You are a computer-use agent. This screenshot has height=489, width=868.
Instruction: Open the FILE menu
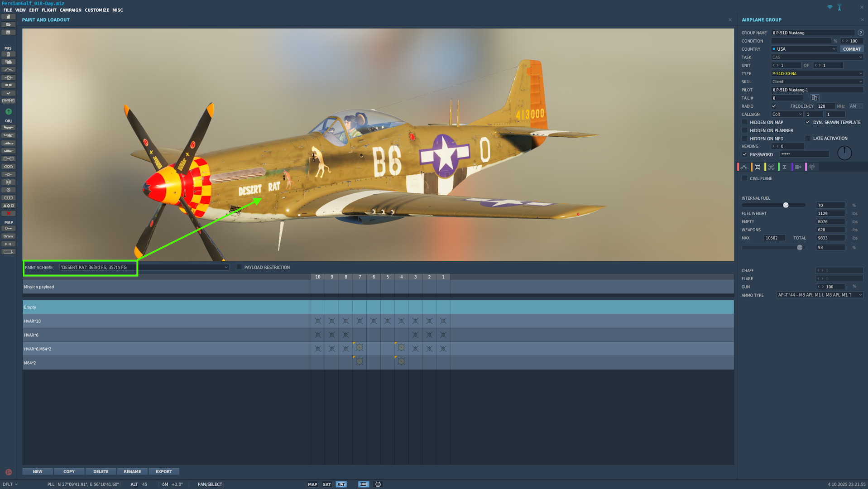tap(8, 10)
